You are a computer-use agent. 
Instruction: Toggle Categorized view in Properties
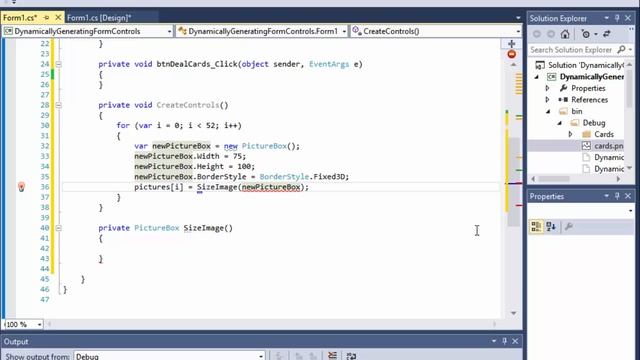(536, 226)
